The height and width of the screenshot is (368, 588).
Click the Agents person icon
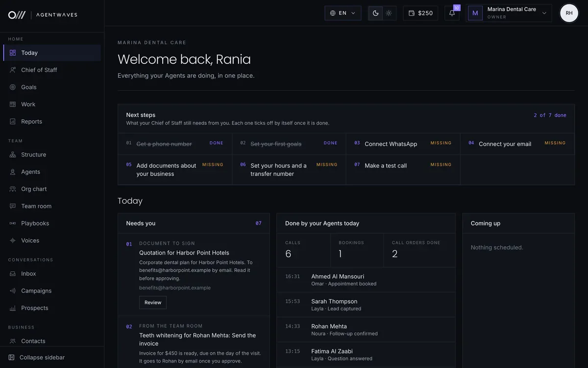point(13,172)
